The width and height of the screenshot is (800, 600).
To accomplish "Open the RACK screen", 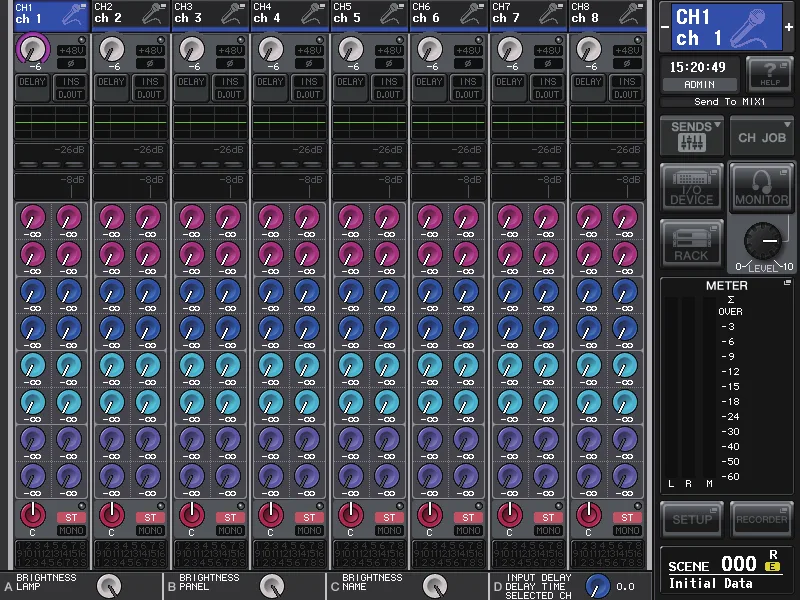I will (692, 244).
